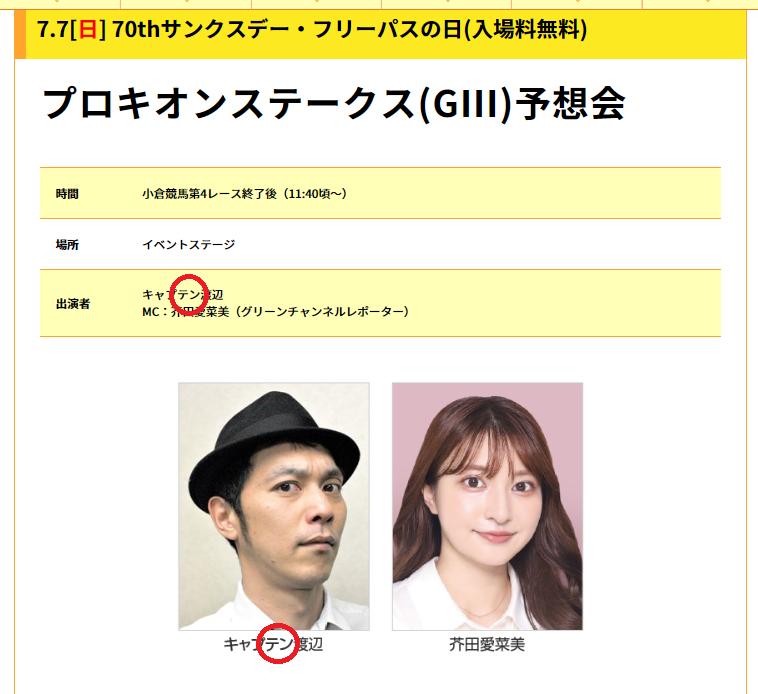Click the 時間 row label
This screenshot has height=694, width=758.
(67, 194)
